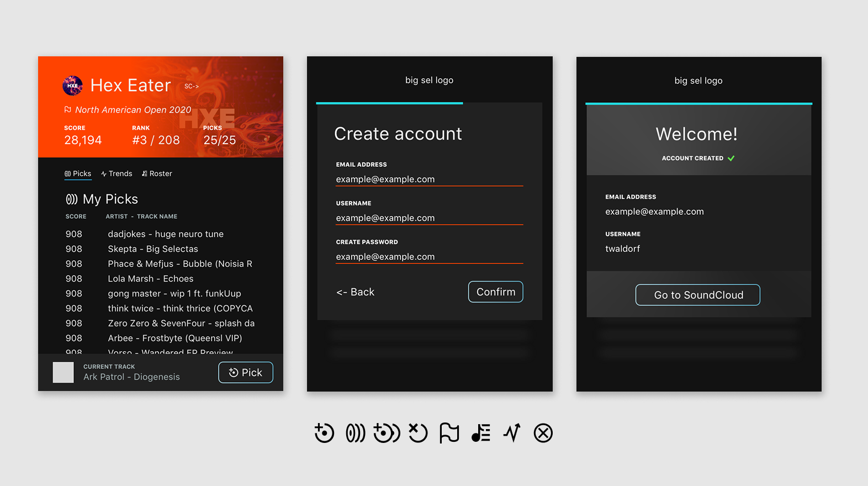Click the add-pick icon in bottom icon row
This screenshot has height=486, width=868.
tap(324, 433)
